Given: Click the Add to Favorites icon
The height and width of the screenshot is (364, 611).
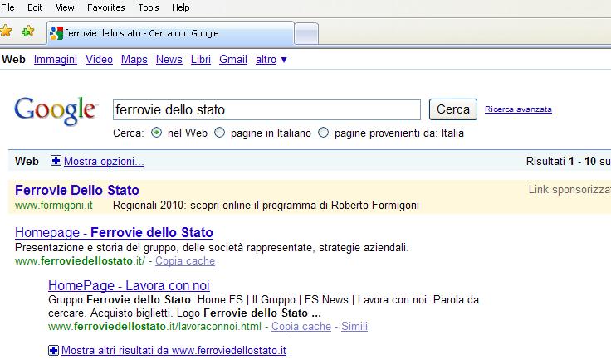Looking at the screenshot, I should pyautogui.click(x=27, y=32).
